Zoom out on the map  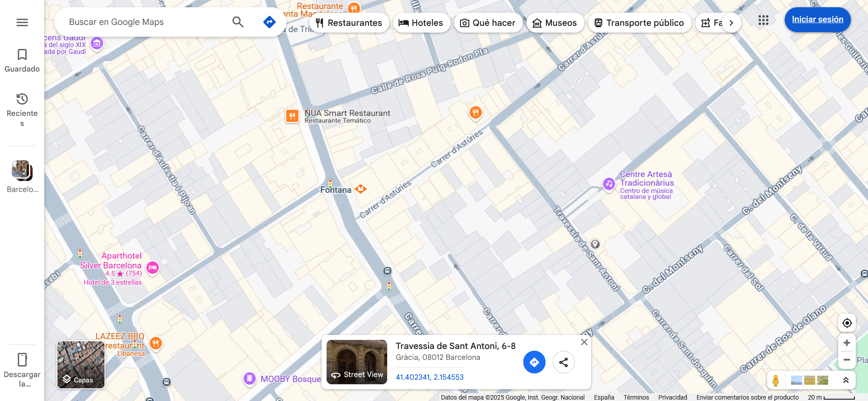tap(847, 360)
